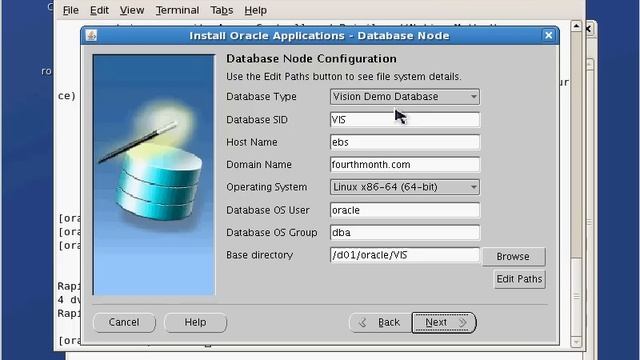This screenshot has width=640, height=360.
Task: Click the Database SID field
Action: (405, 120)
